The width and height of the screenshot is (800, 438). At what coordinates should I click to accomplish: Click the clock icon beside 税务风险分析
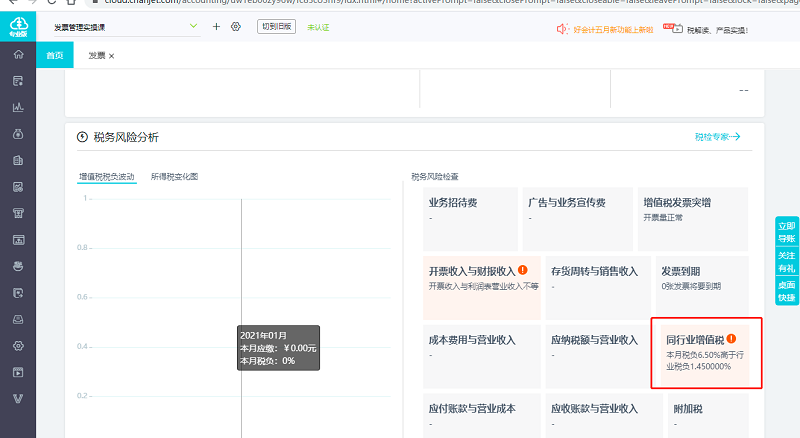point(82,137)
